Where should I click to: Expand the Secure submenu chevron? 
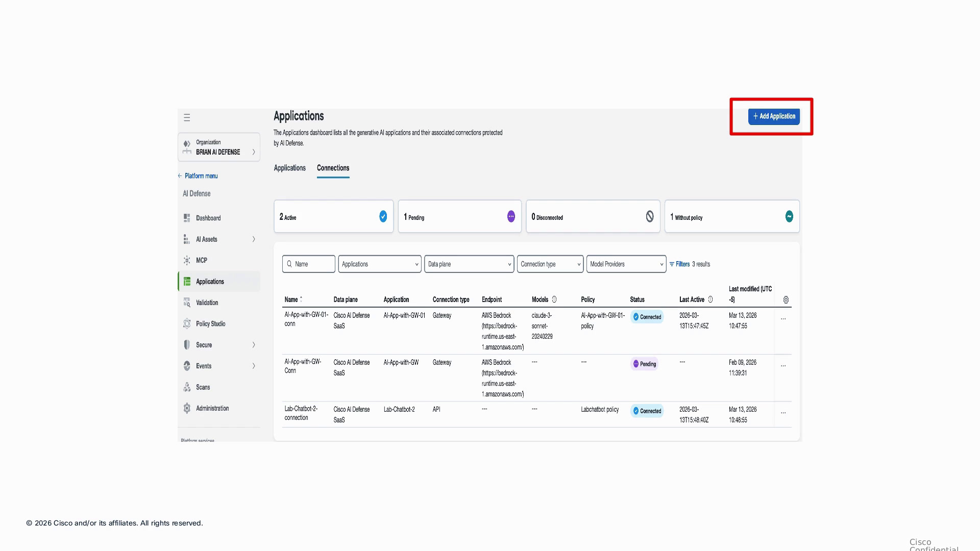click(x=254, y=345)
